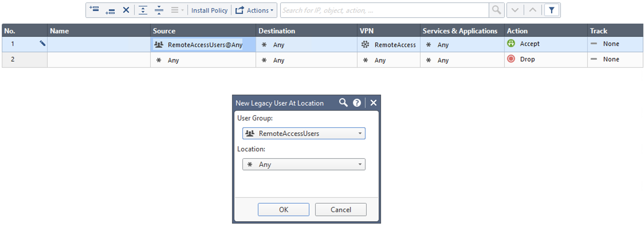Viewport: 644px width, 227px height.
Task: Select the Drop action in rule 2
Action: point(527,59)
